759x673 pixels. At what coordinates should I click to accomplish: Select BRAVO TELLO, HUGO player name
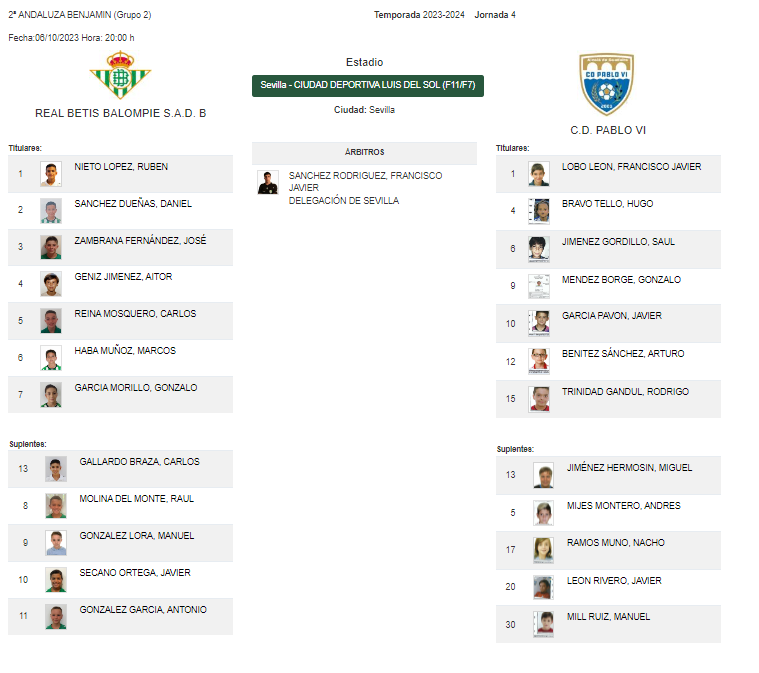[x=607, y=204]
